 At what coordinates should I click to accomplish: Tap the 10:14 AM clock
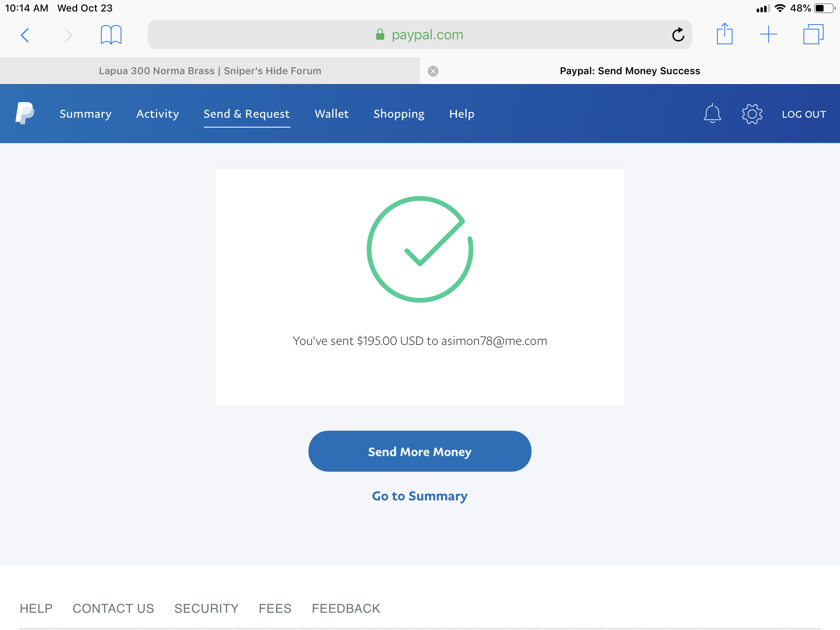pyautogui.click(x=27, y=8)
